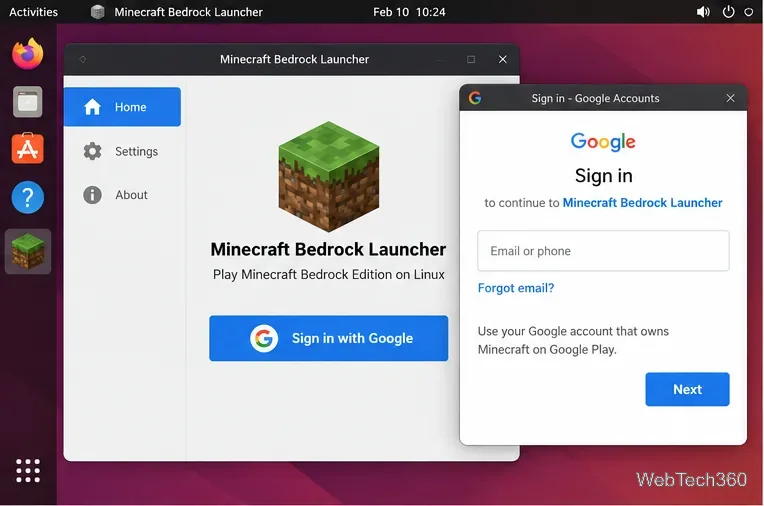The width and height of the screenshot is (764, 506).
Task: Click the Next button
Action: coord(688,389)
